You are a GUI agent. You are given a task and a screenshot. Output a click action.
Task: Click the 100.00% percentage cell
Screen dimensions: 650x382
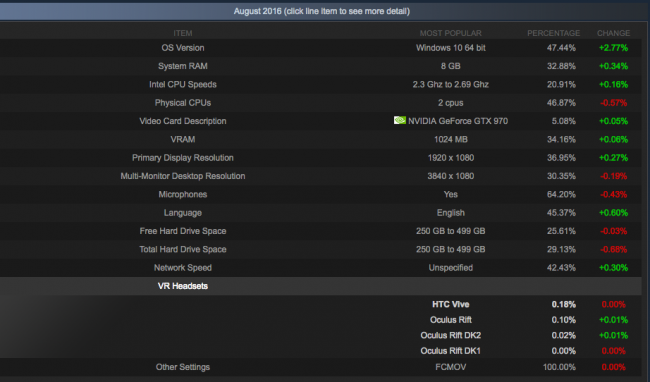coord(559,367)
